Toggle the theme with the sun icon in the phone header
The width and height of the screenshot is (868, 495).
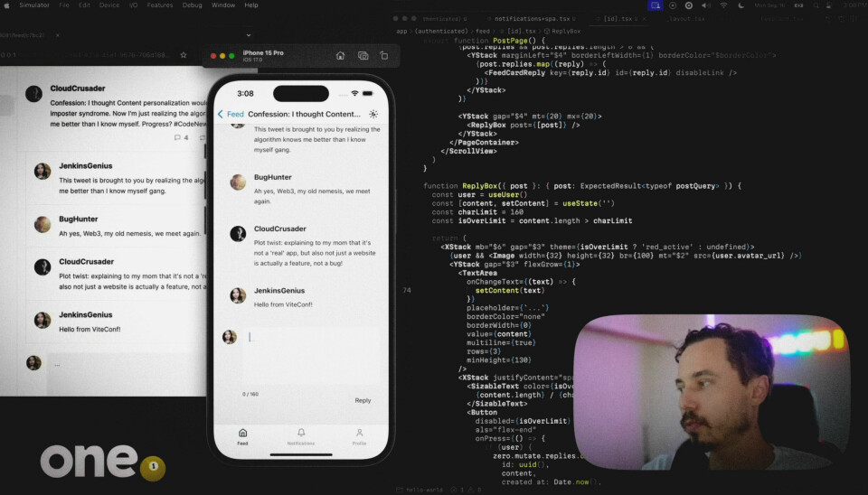click(373, 114)
